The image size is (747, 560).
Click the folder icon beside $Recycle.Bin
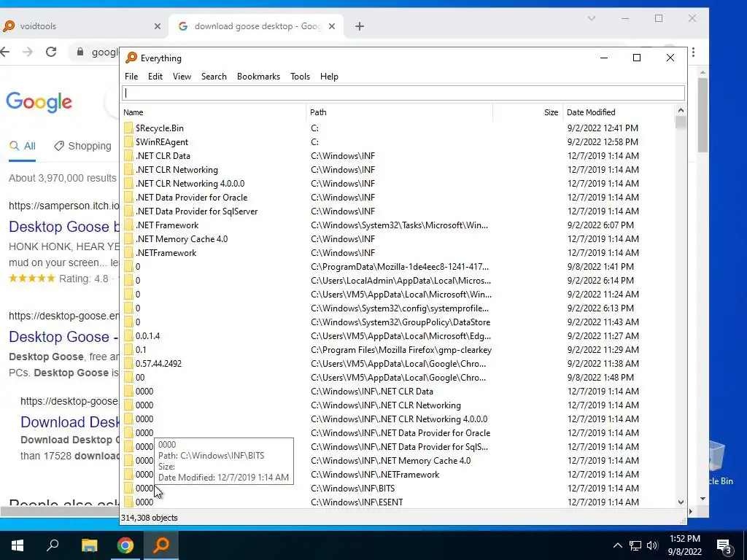(128, 128)
